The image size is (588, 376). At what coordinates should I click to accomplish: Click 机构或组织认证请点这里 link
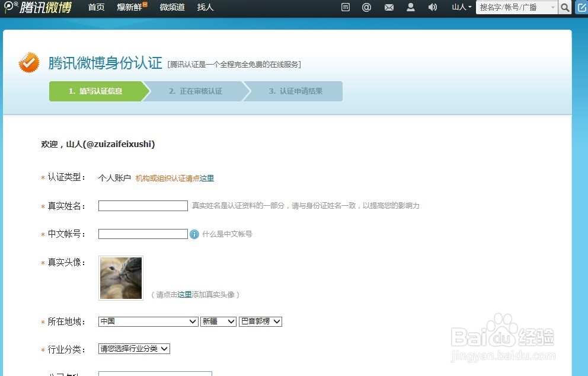pyautogui.click(x=174, y=178)
